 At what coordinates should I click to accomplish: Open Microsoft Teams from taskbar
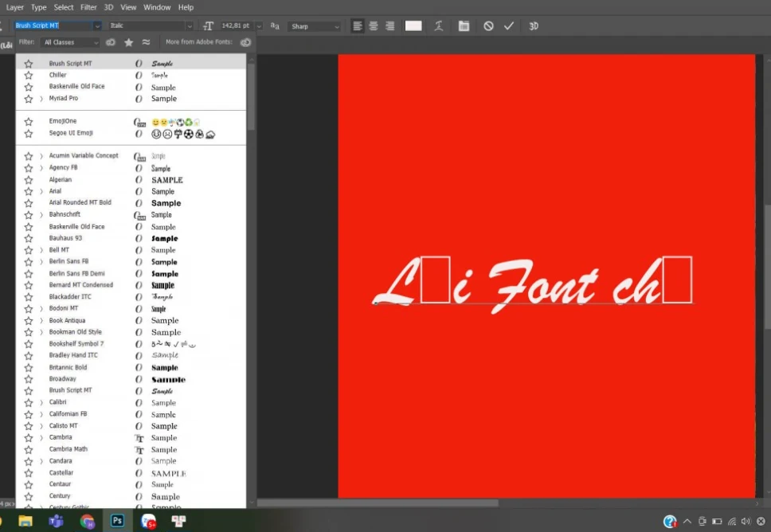coord(56,521)
